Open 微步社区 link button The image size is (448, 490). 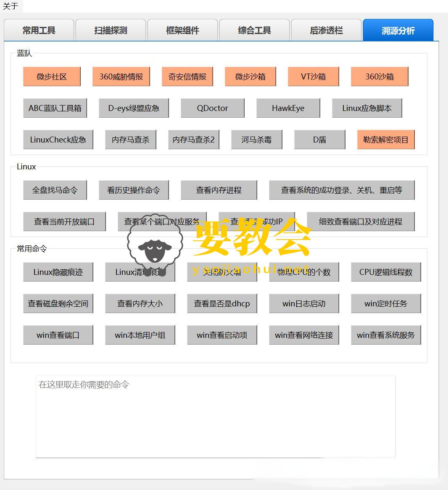click(x=52, y=76)
